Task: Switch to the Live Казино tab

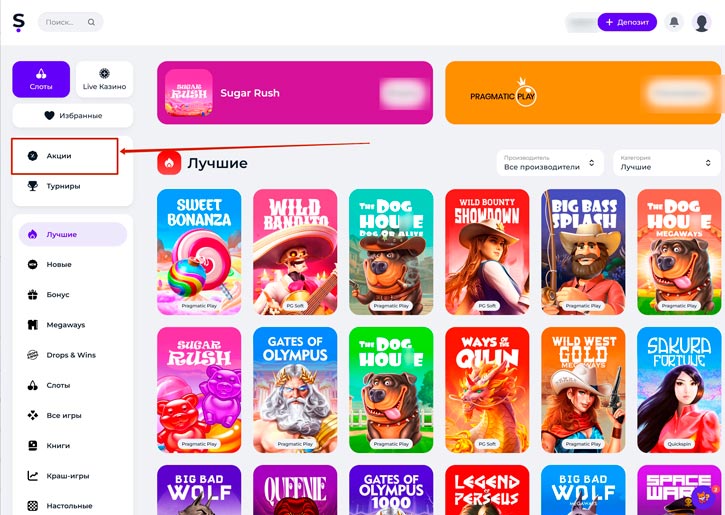Action: pyautogui.click(x=104, y=79)
